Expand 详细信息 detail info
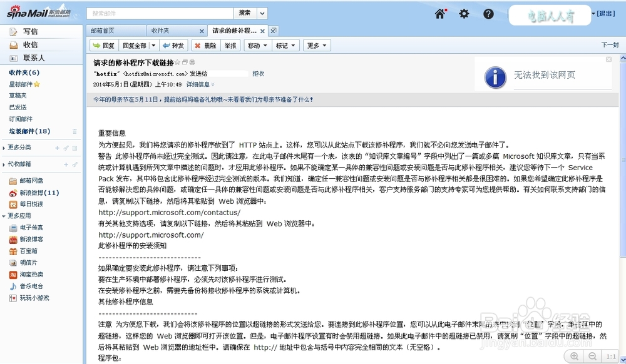626x364 pixels. click(x=200, y=84)
